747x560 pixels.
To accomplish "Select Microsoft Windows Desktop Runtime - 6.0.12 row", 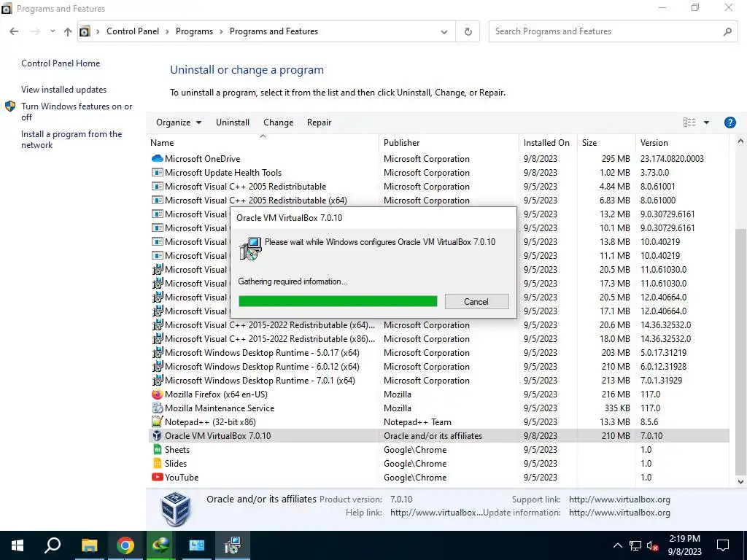I will (x=438, y=367).
